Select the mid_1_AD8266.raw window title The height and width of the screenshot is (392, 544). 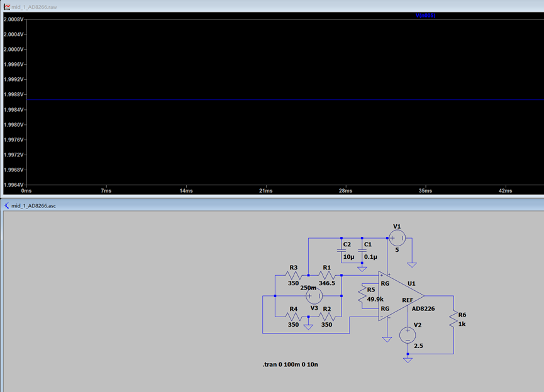point(34,7)
